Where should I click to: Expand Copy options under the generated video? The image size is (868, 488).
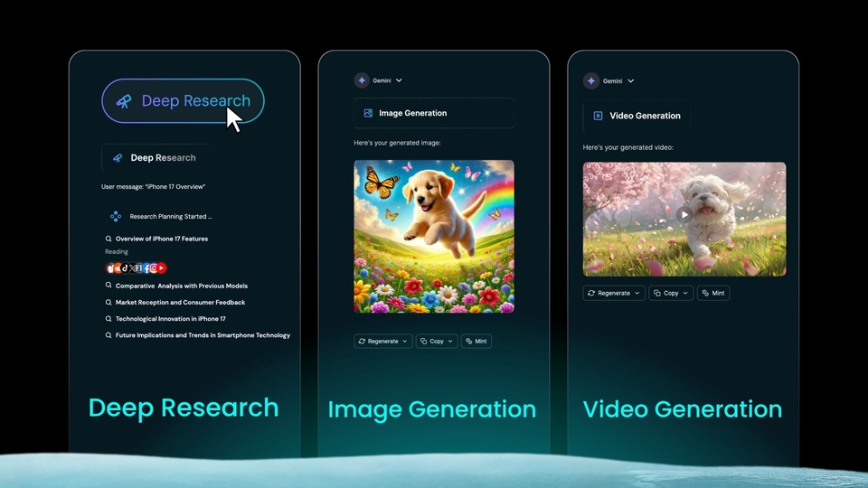click(x=685, y=294)
